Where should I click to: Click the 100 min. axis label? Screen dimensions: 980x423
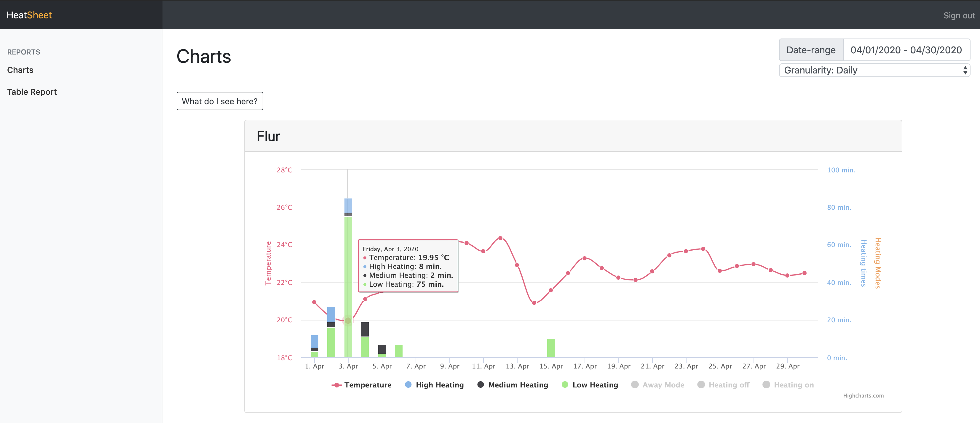[x=841, y=170]
